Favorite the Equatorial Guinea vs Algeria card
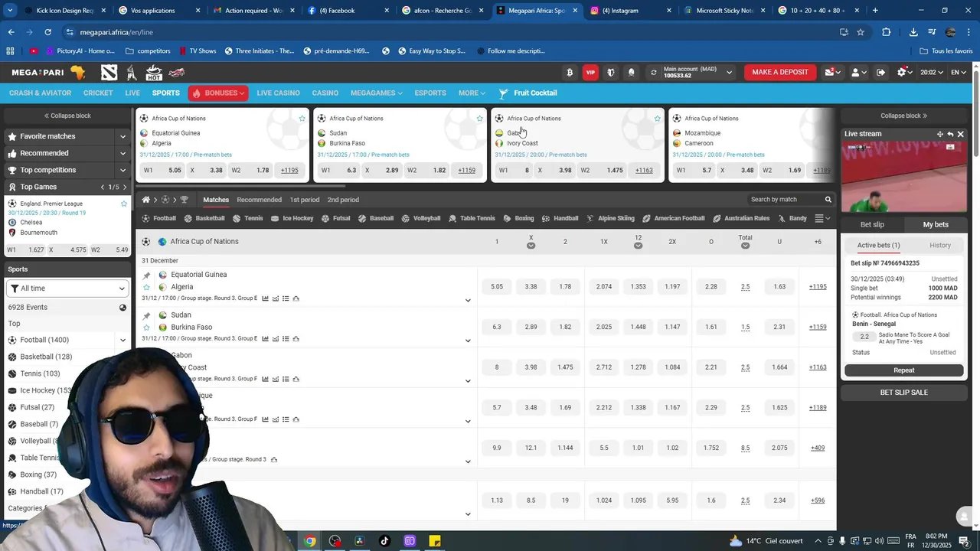 [302, 119]
